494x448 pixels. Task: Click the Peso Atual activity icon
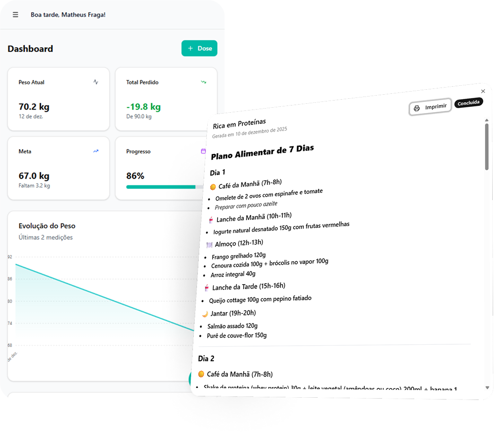pos(96,82)
